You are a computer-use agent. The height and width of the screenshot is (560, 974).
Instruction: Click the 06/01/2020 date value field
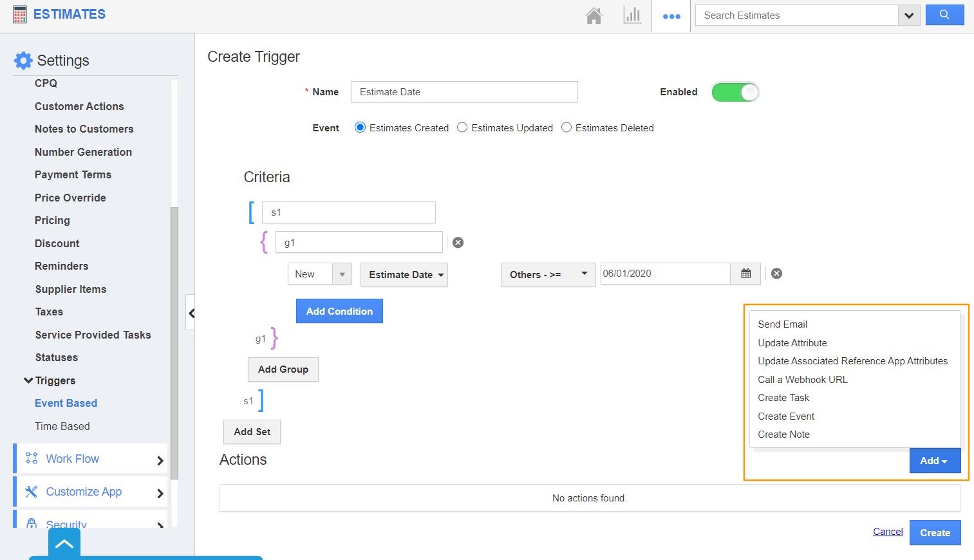click(666, 274)
